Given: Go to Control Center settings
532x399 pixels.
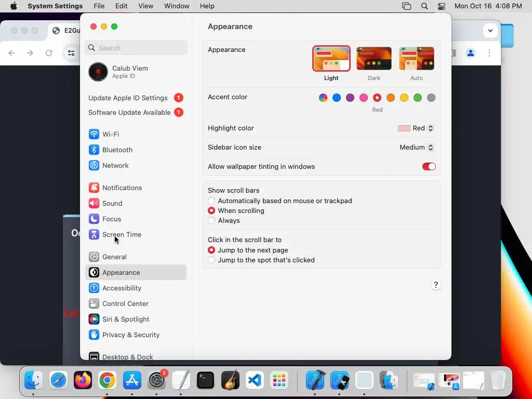Looking at the screenshot, I should pyautogui.click(x=136, y=303).
